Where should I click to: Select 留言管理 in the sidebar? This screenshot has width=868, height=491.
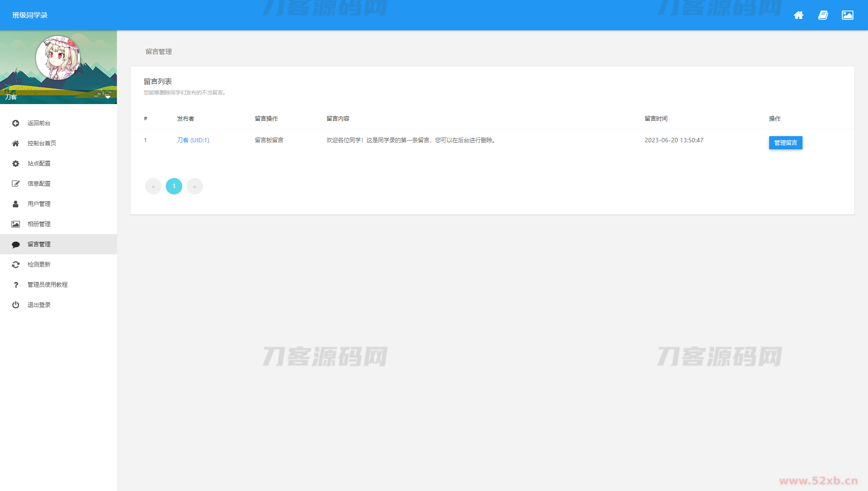[39, 244]
